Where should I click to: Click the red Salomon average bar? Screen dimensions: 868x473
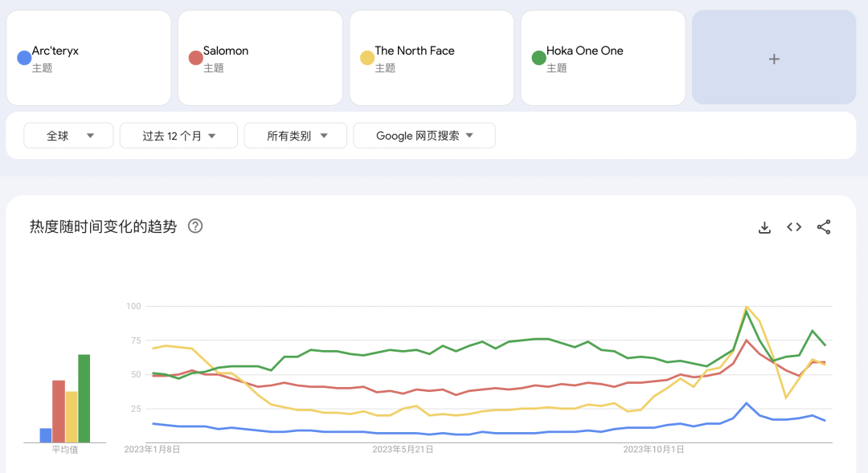tap(59, 411)
